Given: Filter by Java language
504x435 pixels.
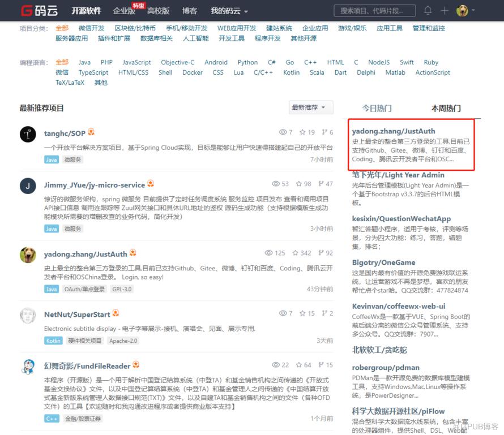Looking at the screenshot, I should tap(84, 62).
